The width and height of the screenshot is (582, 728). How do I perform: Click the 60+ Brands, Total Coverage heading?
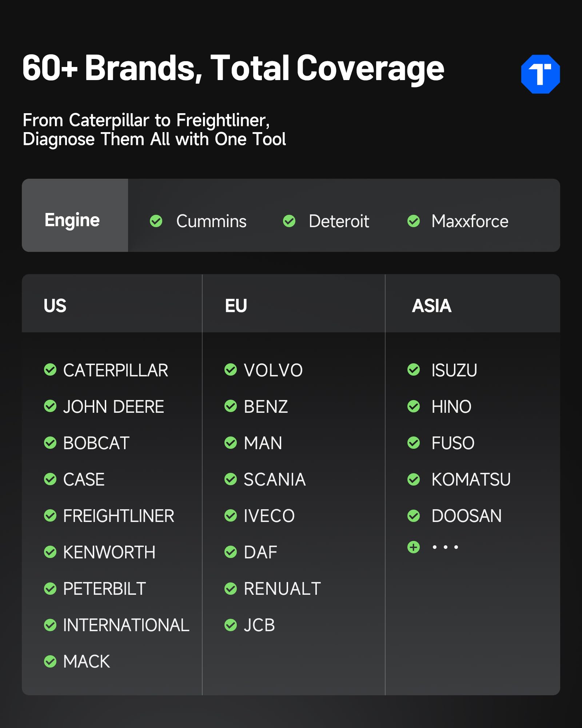(233, 68)
